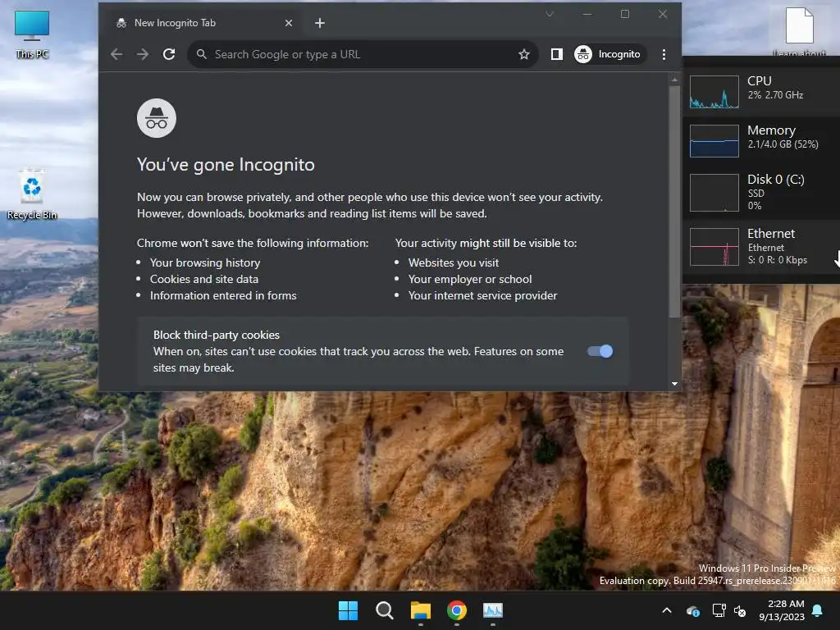Click the Chrome page vertical scrollbar thumb
The height and width of the screenshot is (630, 840).
(x=674, y=201)
